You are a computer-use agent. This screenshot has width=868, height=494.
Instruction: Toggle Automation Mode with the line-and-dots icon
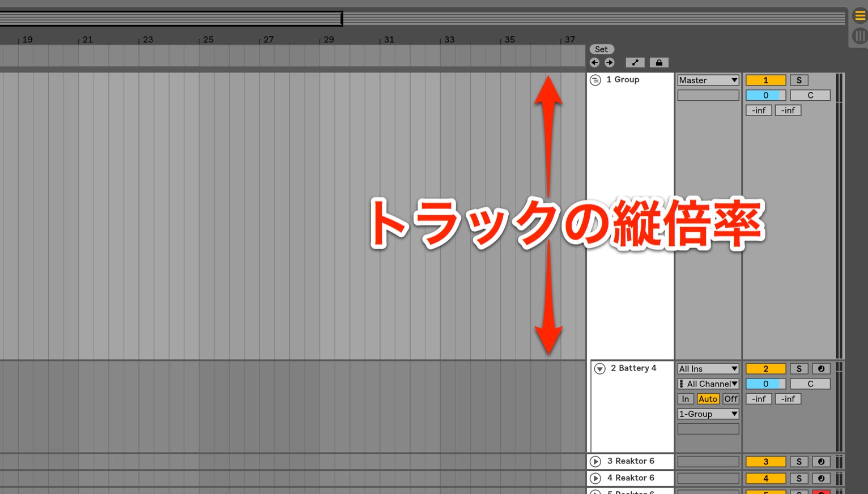[x=635, y=63]
